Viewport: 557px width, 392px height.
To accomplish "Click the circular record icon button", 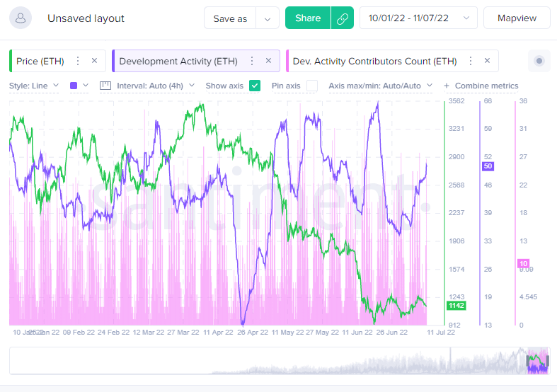I will click(x=539, y=62).
